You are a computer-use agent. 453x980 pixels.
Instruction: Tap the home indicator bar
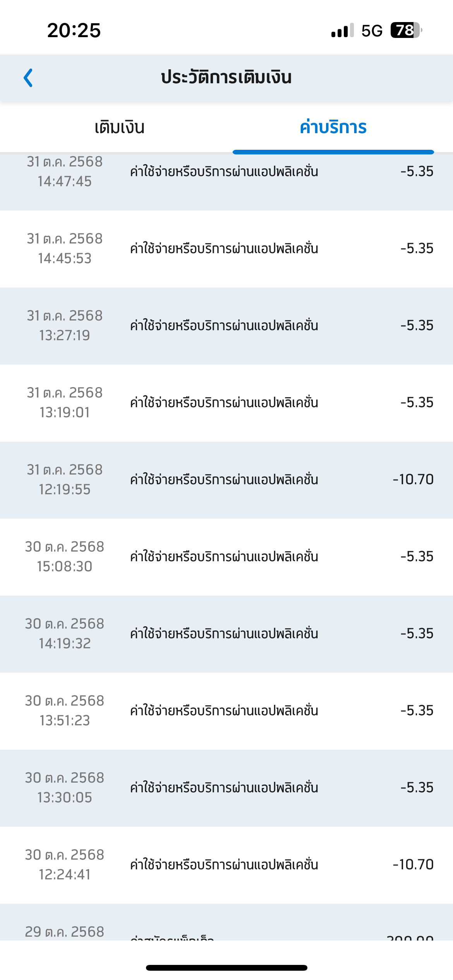click(x=226, y=968)
